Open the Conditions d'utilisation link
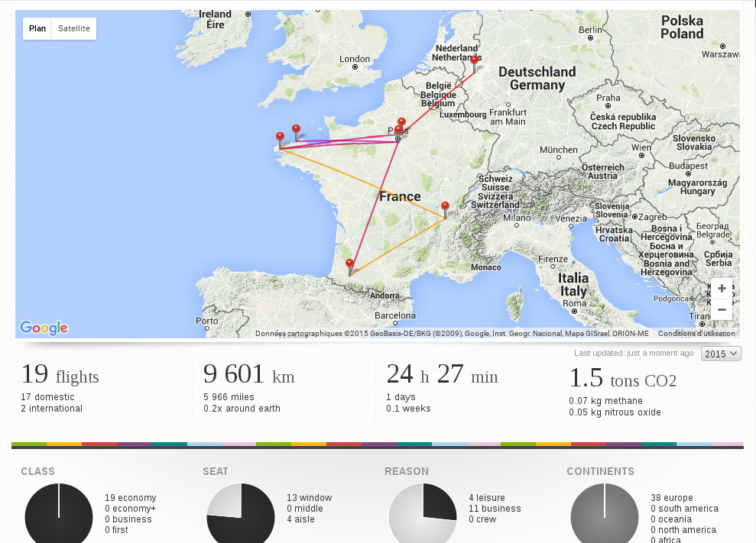Image resolution: width=756 pixels, height=543 pixels. point(696,334)
